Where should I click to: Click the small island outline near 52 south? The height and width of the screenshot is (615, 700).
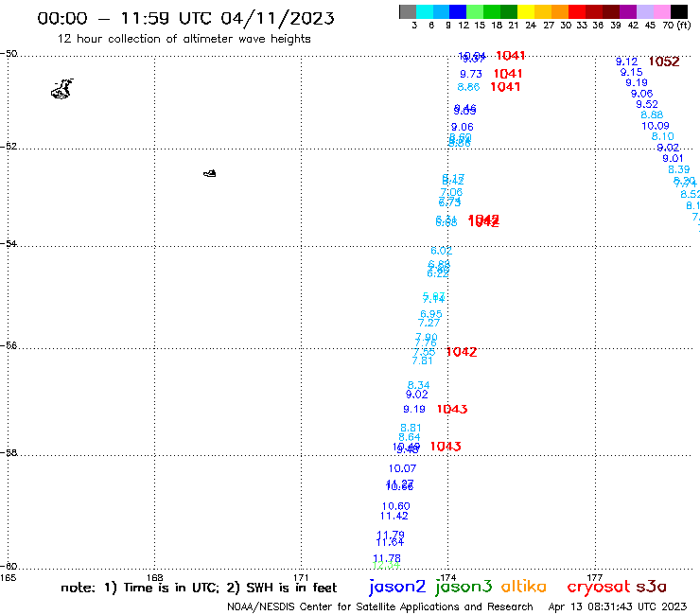(209, 173)
